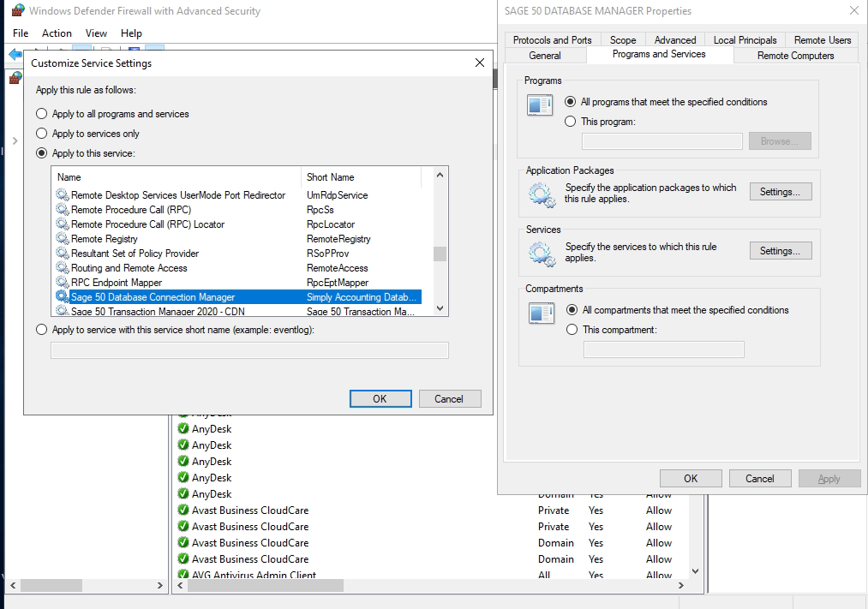
Task: Click the left pane horizontal scrollbar thumb
Action: click(x=51, y=585)
